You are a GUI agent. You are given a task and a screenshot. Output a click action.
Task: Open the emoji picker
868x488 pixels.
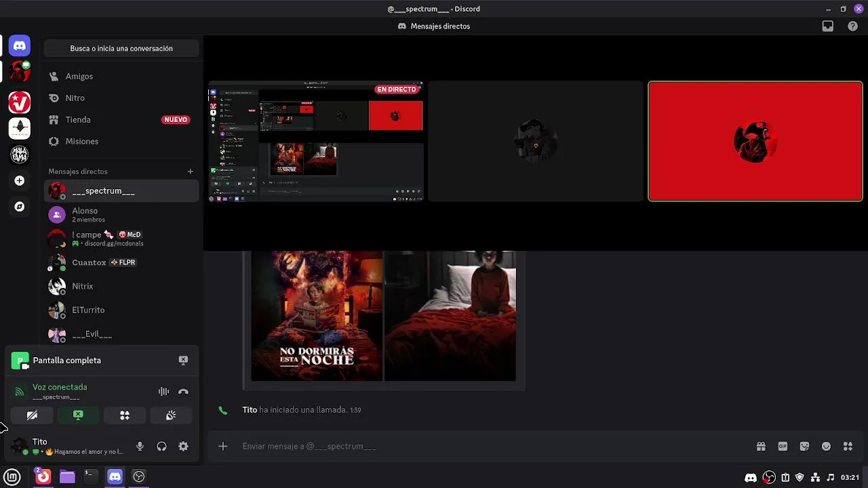pyautogui.click(x=826, y=446)
